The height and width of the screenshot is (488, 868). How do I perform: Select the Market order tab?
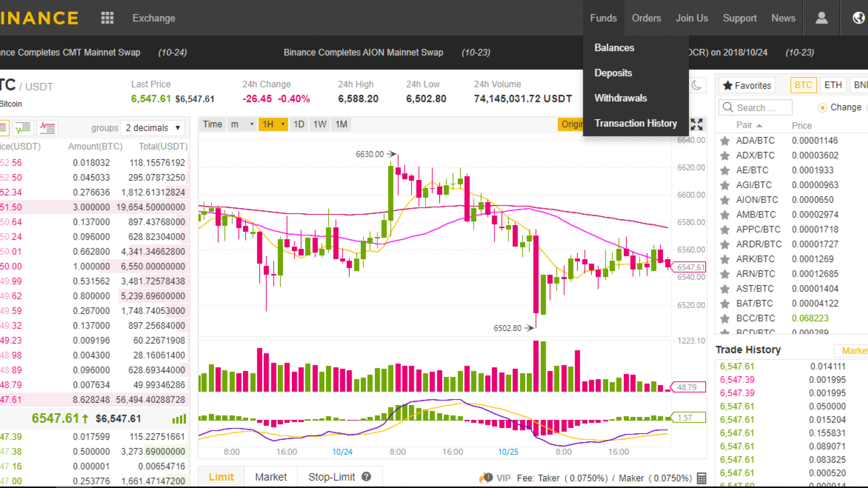[x=271, y=477]
